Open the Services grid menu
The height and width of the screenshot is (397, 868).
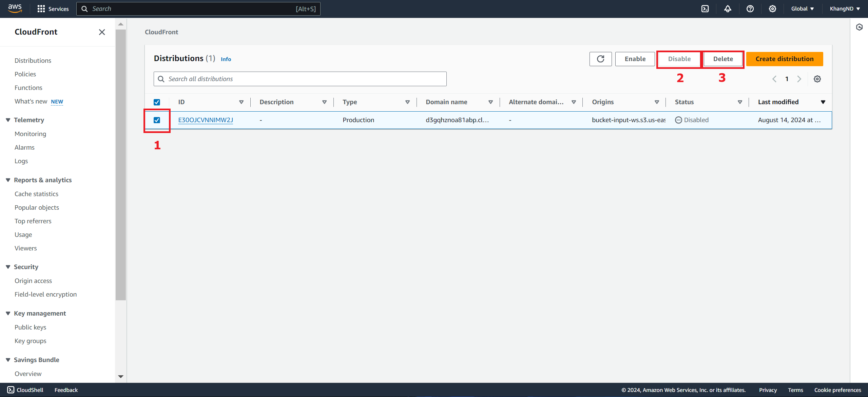click(53, 9)
